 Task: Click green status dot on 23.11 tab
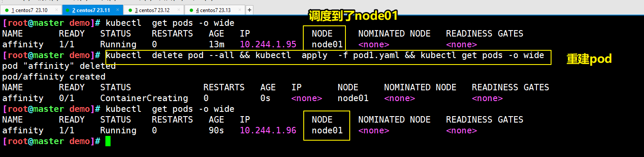pos(68,10)
